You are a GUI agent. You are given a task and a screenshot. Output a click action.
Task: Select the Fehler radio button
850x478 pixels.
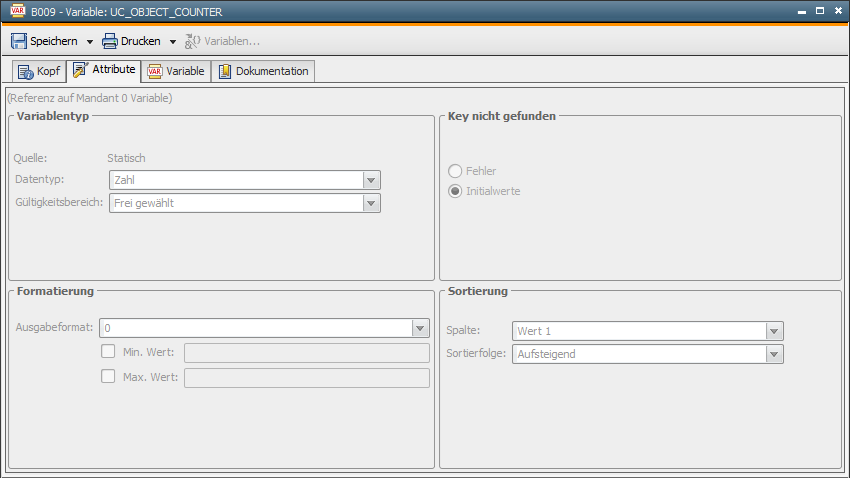click(455, 171)
